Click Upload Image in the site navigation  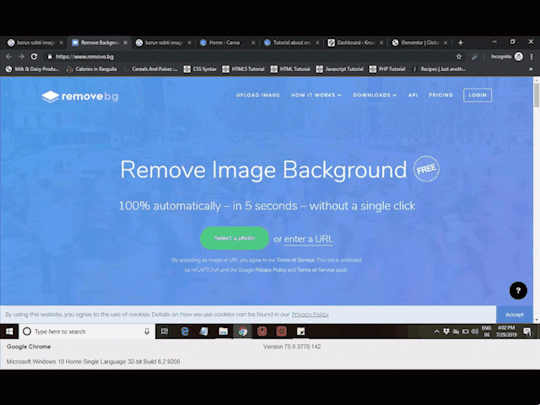coord(258,95)
